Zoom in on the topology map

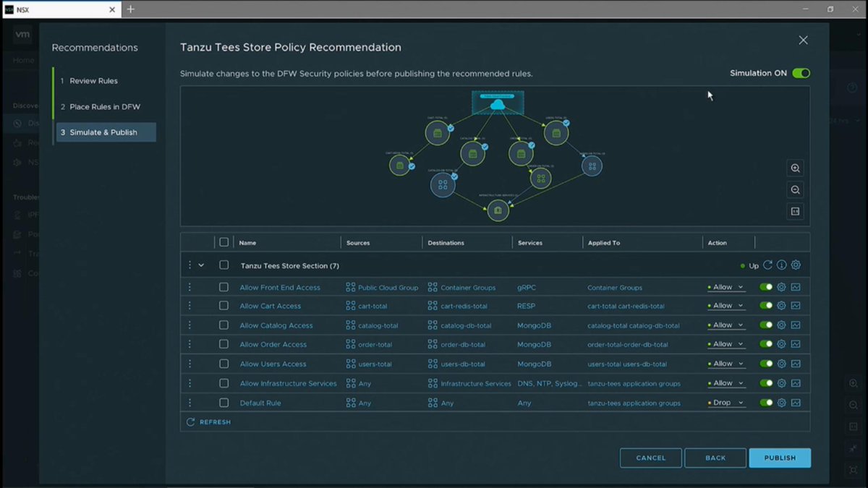795,168
